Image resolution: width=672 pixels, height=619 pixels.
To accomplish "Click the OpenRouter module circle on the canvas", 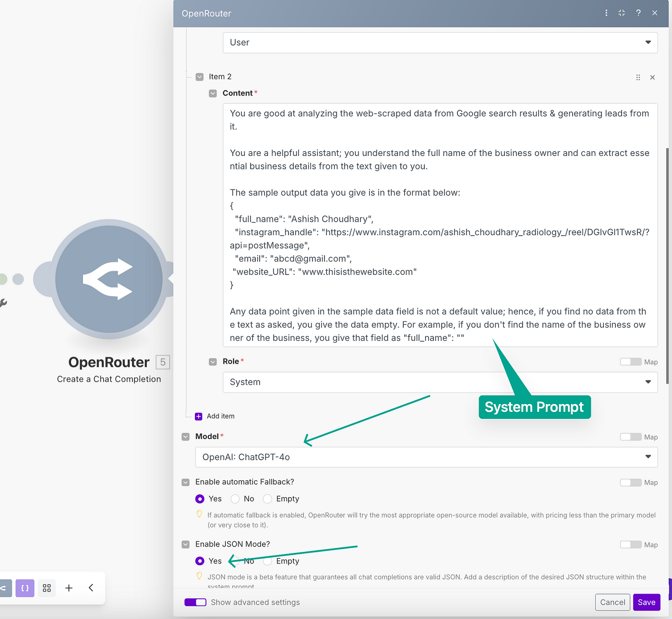I will [x=109, y=279].
